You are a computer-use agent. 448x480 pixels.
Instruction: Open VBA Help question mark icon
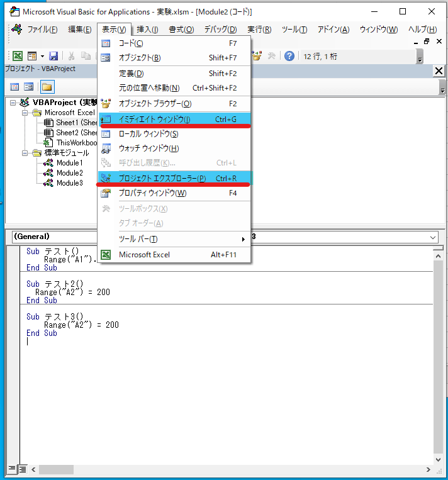289,56
